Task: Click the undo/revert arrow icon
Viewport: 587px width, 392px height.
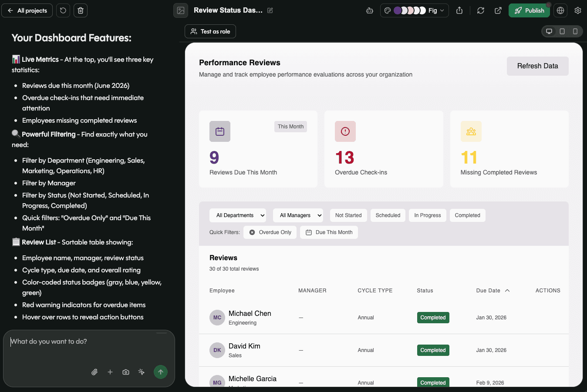Action: (63, 10)
